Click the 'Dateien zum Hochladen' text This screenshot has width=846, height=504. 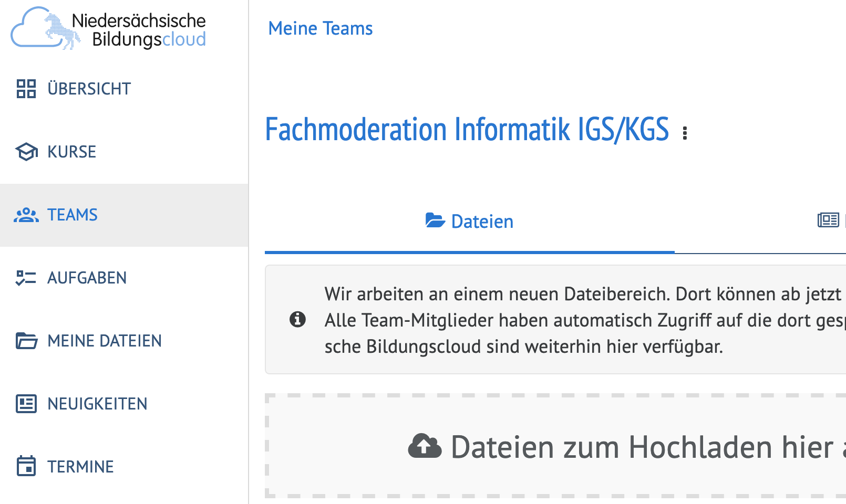pyautogui.click(x=641, y=447)
